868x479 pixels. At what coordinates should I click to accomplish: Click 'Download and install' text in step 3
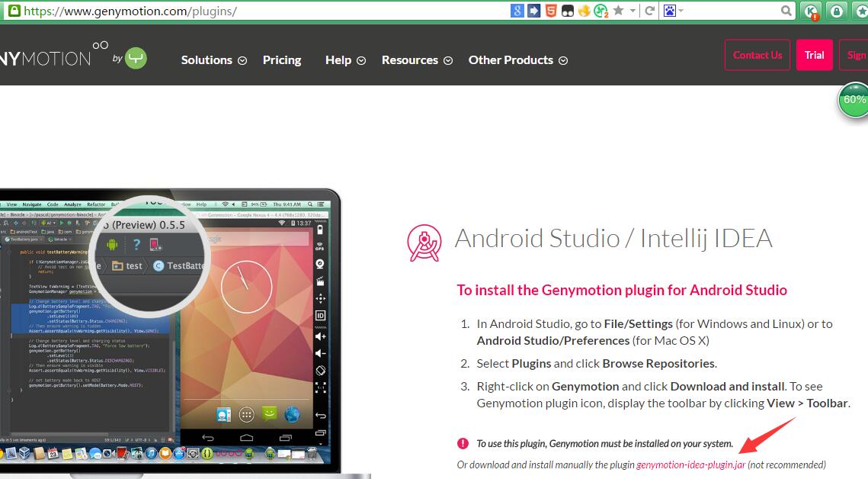point(727,387)
